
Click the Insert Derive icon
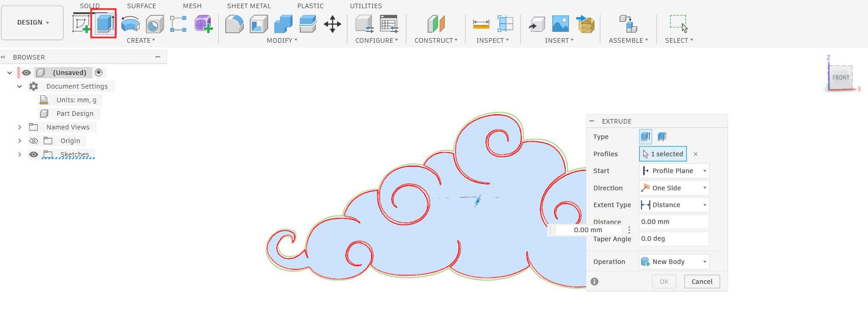tap(537, 24)
